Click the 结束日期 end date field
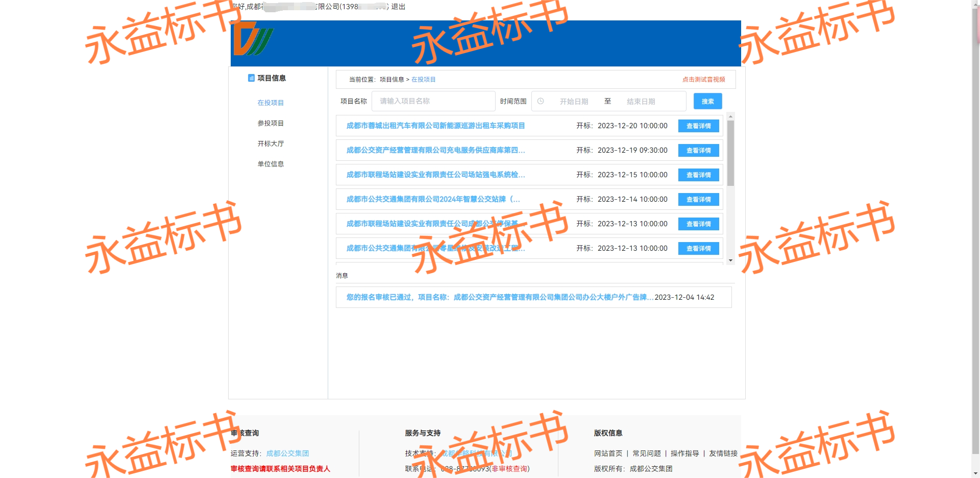The height and width of the screenshot is (478, 980). (x=641, y=102)
